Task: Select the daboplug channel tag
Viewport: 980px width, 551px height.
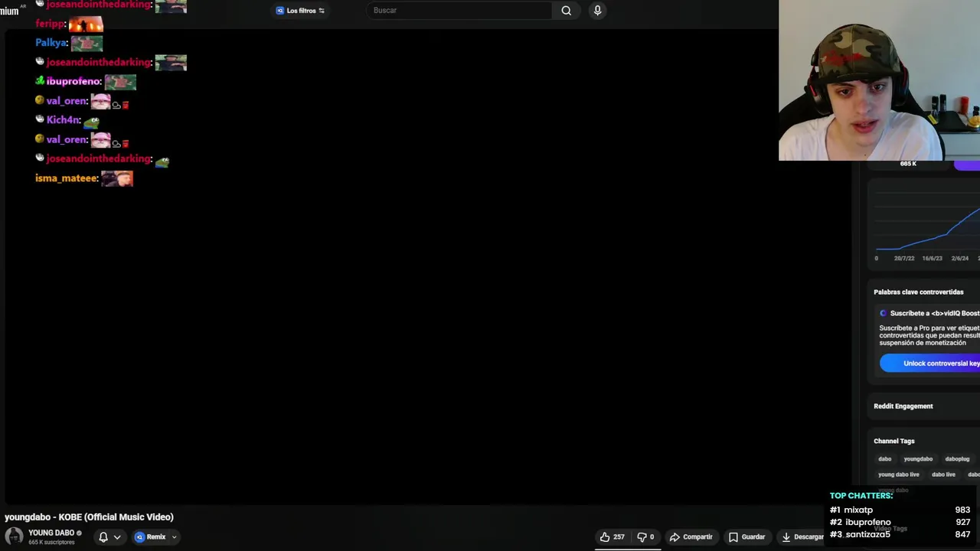Action: (957, 459)
